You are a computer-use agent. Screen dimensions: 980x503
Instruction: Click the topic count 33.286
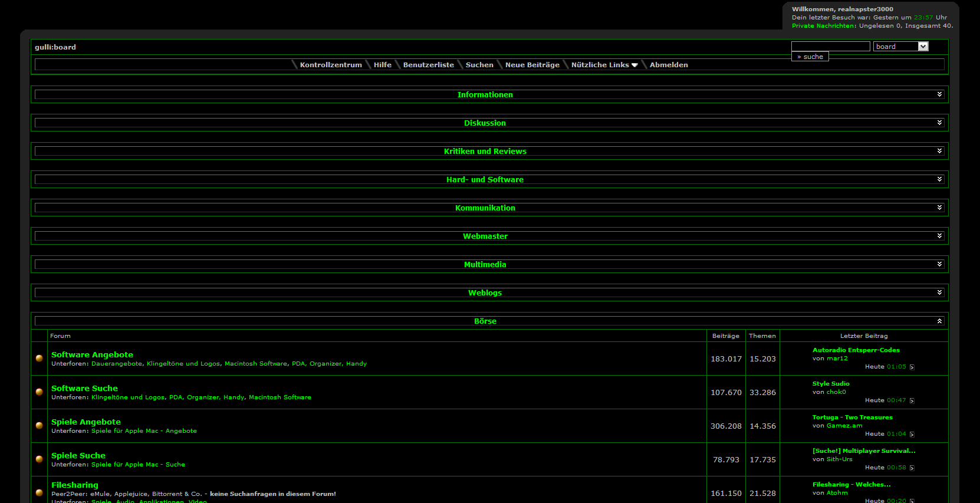(x=762, y=393)
